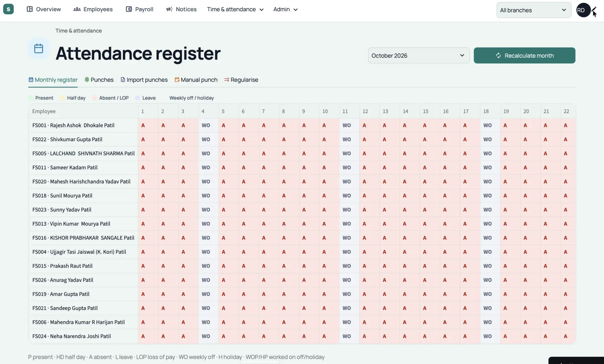Go to the Employees section
The image size is (604, 364).
point(93,9)
